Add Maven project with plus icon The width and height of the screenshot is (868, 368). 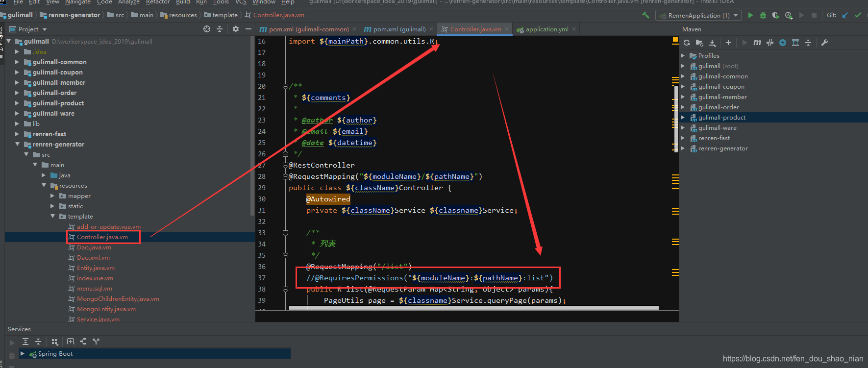(728, 43)
